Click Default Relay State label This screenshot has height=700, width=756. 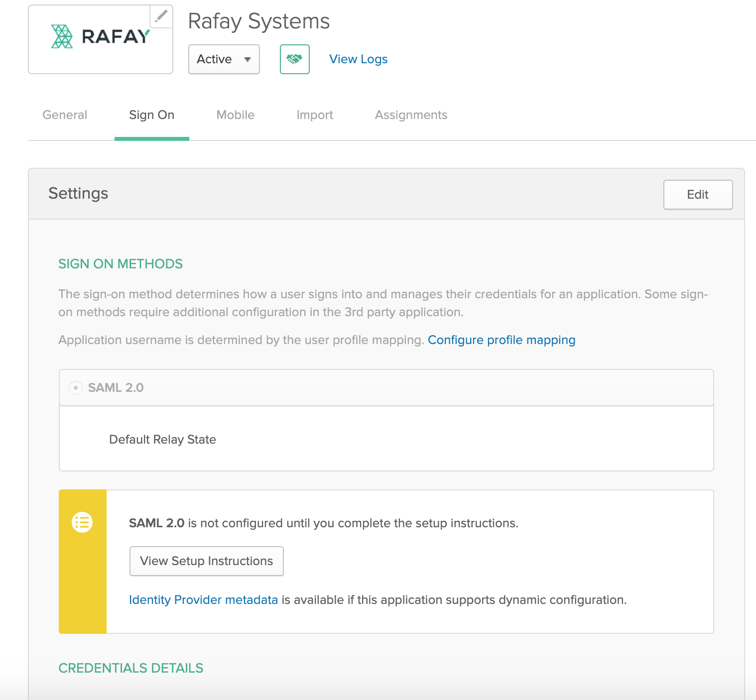162,440
